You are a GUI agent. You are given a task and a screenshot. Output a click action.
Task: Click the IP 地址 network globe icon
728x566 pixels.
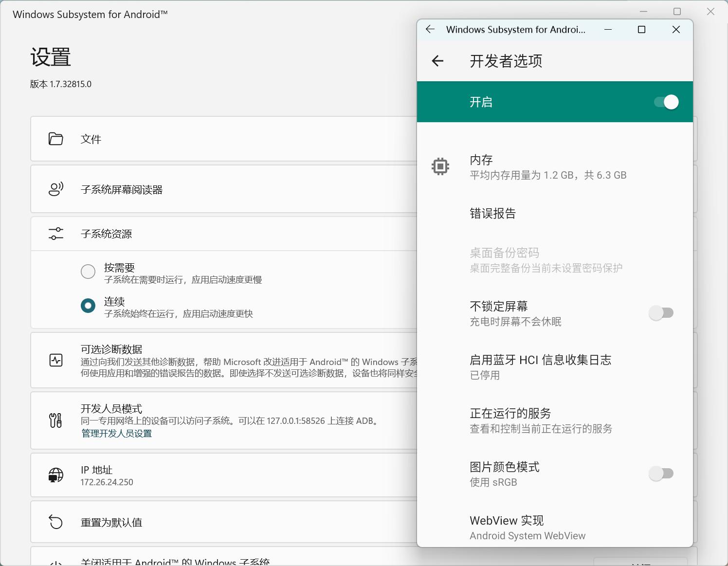click(x=56, y=475)
